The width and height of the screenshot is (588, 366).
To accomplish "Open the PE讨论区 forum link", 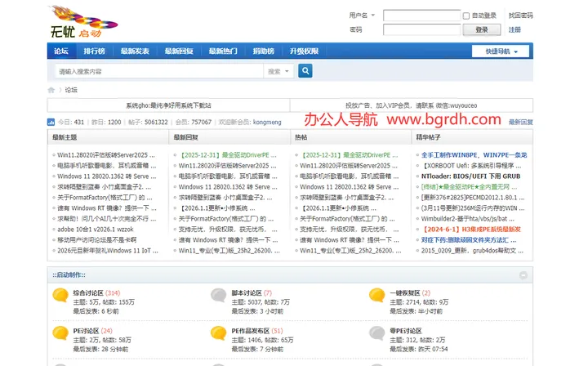I will pos(86,331).
